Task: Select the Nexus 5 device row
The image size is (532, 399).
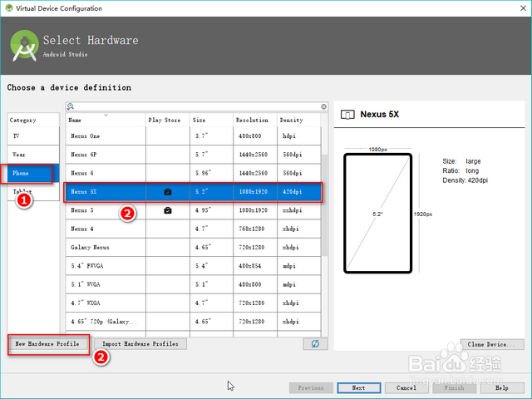Action: [193, 210]
